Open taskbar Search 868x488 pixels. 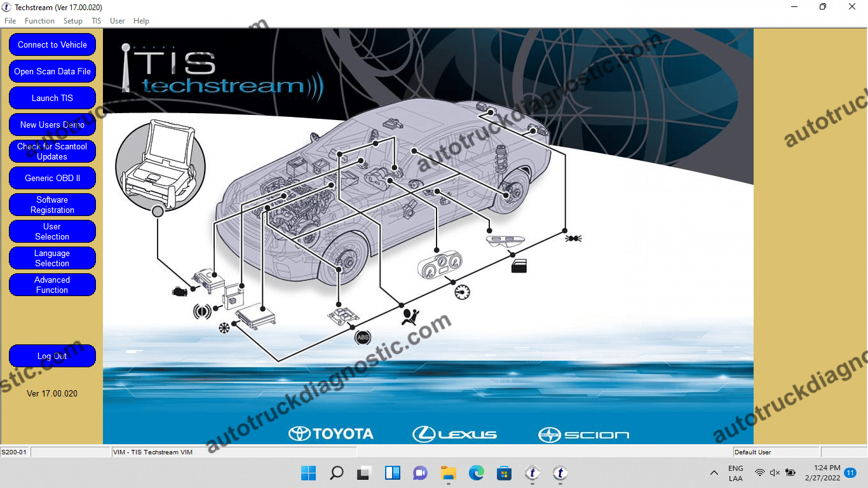click(x=336, y=473)
